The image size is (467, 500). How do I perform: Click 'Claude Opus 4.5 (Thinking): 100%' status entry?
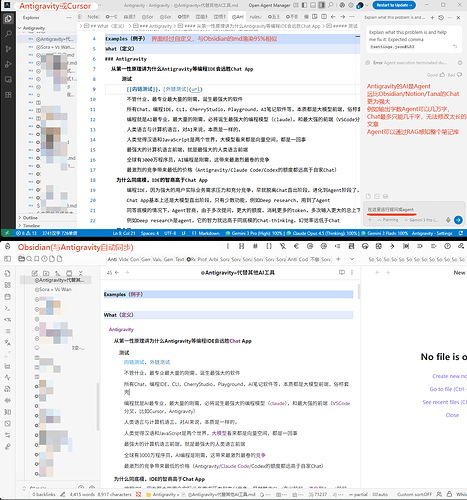tap(323, 233)
